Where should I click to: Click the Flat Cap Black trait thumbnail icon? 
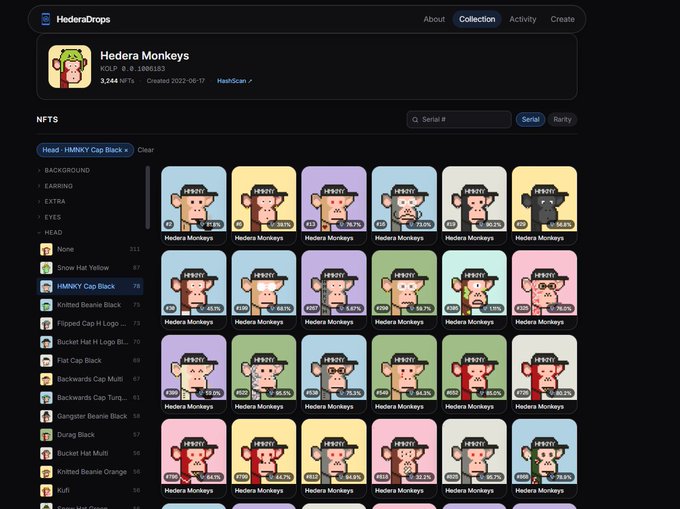(46, 361)
